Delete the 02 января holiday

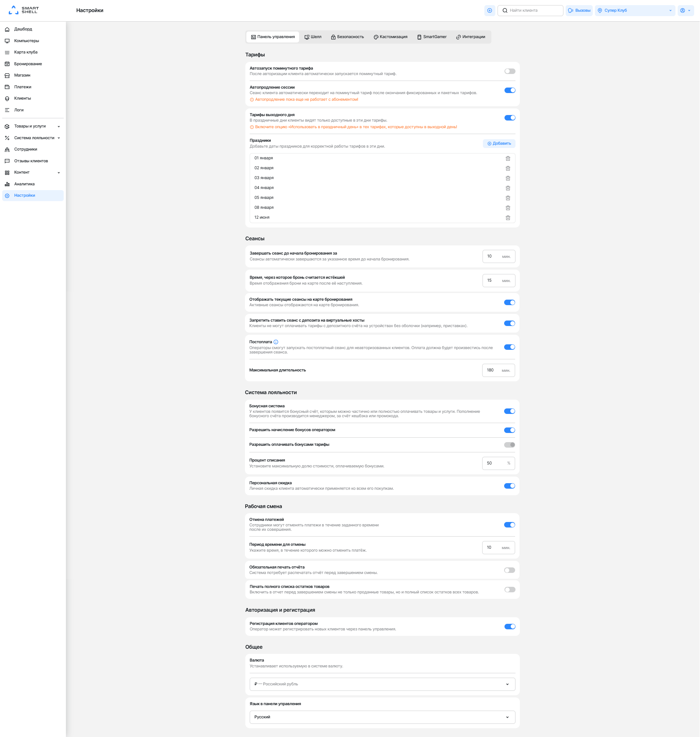(508, 168)
